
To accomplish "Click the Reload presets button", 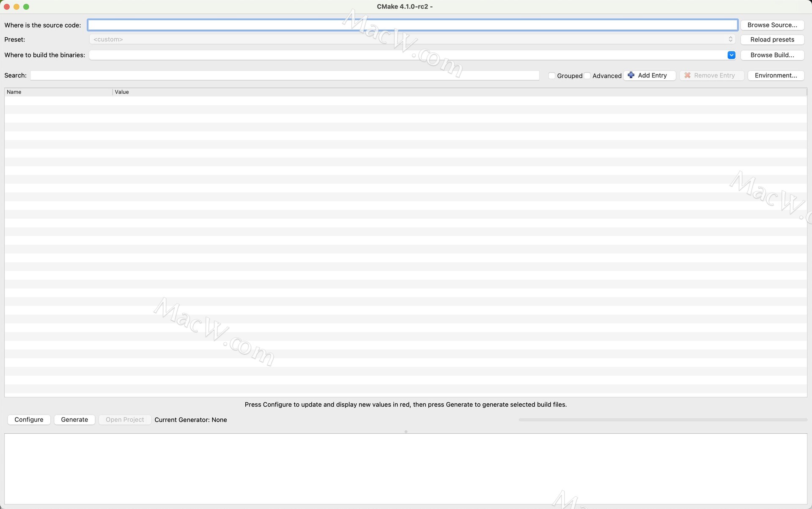I will coord(772,39).
